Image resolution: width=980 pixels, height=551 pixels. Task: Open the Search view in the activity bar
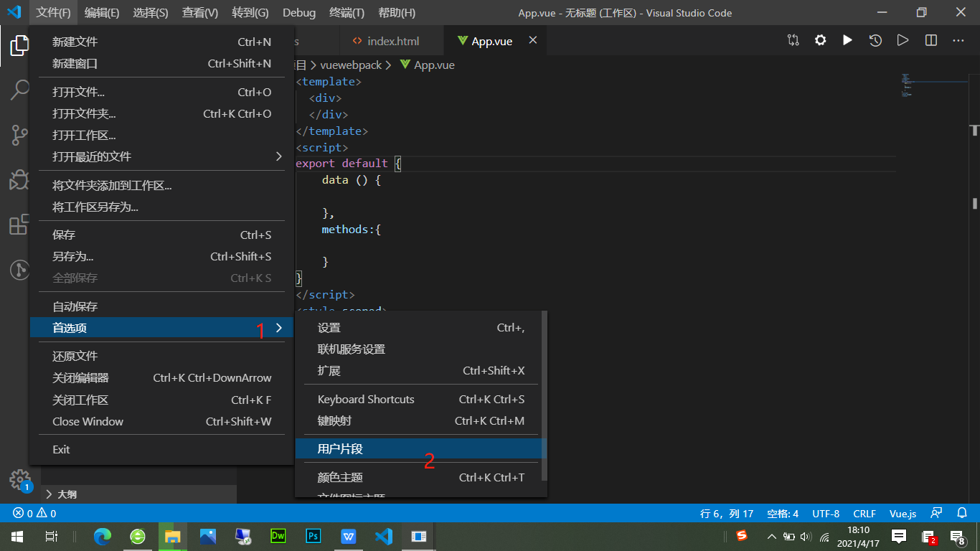tap(19, 90)
